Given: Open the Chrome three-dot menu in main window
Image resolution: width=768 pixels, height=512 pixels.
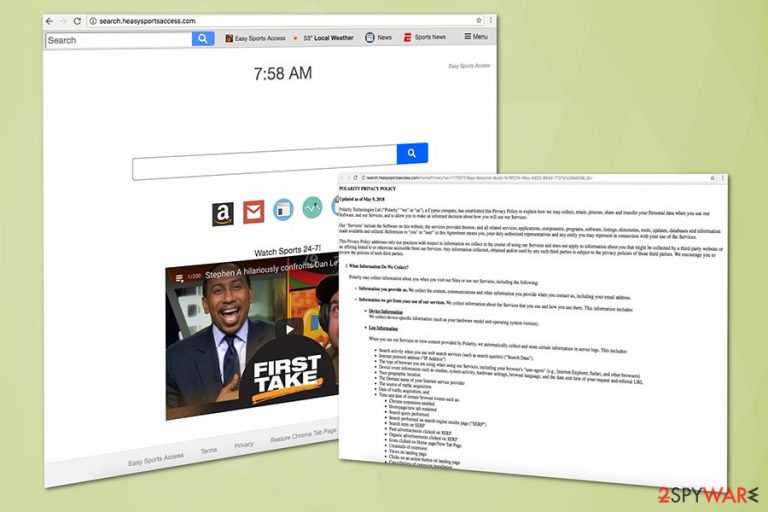Looking at the screenshot, I should [490, 20].
